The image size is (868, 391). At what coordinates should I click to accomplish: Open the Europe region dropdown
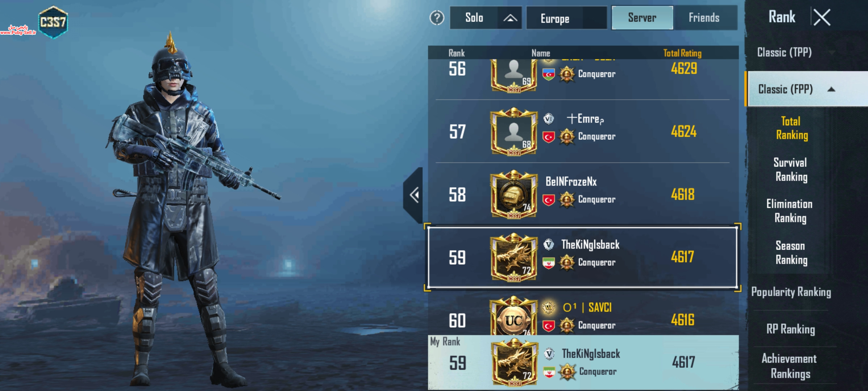click(x=566, y=18)
